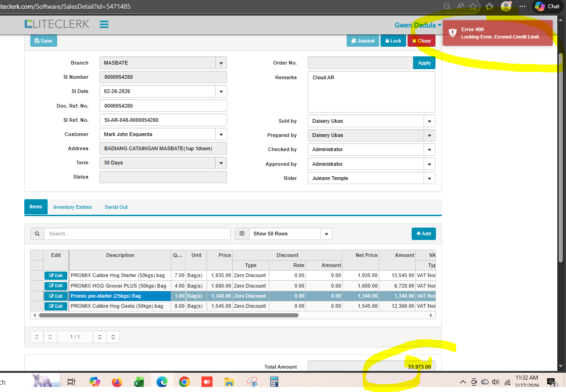The width and height of the screenshot is (566, 392).
Task: Open the hamburger navigation menu
Action: coord(104,24)
